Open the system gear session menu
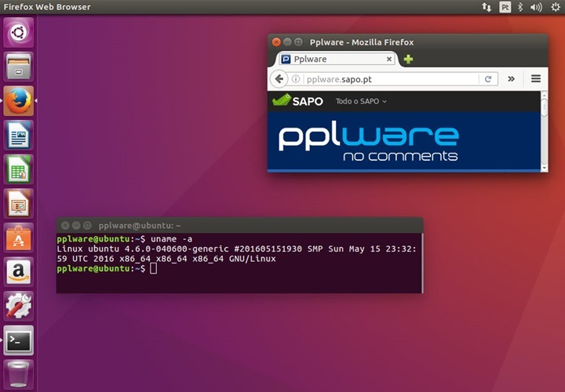The width and height of the screenshot is (565, 392). [x=556, y=7]
